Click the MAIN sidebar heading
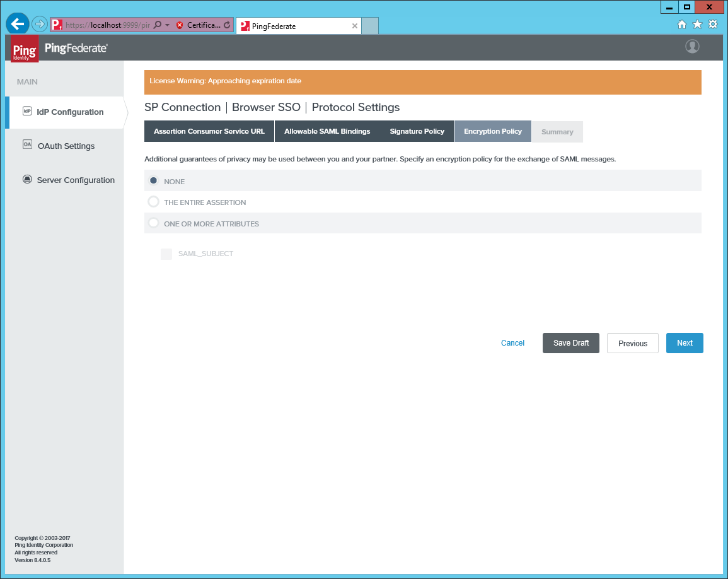This screenshot has height=579, width=728. click(27, 82)
